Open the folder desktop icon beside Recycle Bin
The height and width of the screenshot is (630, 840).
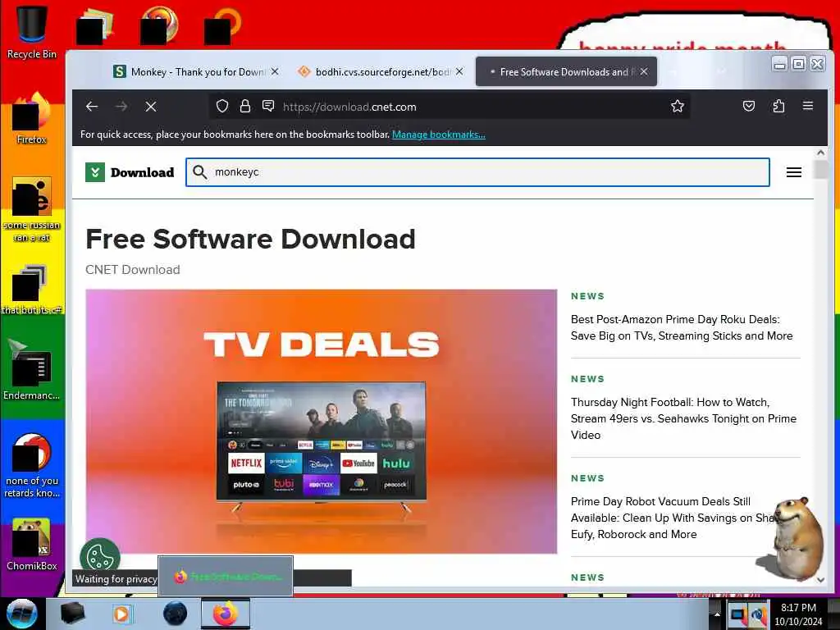(94, 25)
